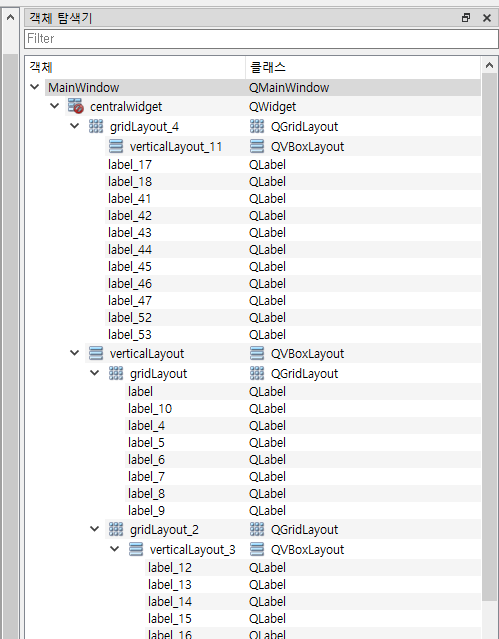This screenshot has width=499, height=639.
Task: Click QVBoxLayout class of verticalLayout_11
Action: (307, 147)
